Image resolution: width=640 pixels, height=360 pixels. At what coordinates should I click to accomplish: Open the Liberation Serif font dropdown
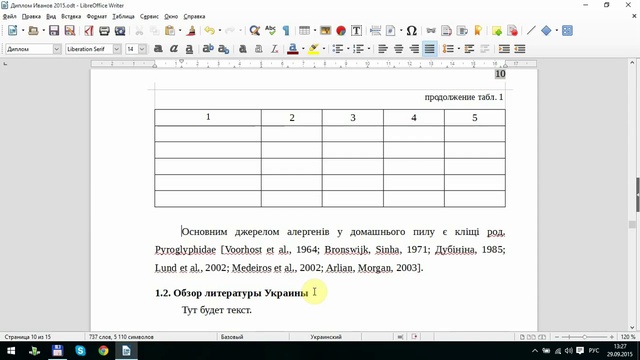click(x=117, y=49)
